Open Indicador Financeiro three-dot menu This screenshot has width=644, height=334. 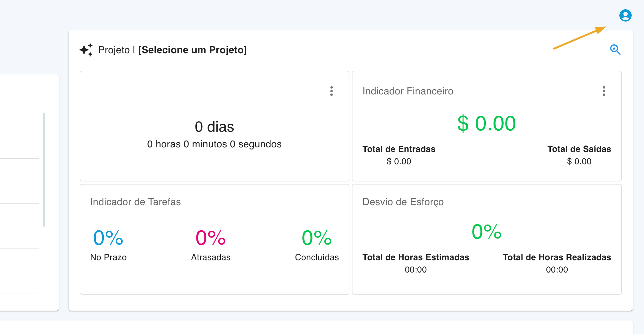[x=604, y=91]
